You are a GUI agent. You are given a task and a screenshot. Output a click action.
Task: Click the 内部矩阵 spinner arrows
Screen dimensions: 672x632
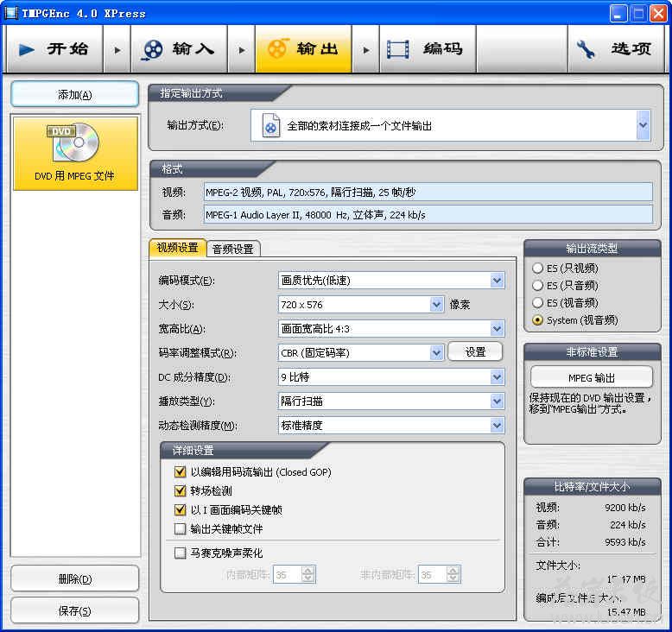coord(307,574)
